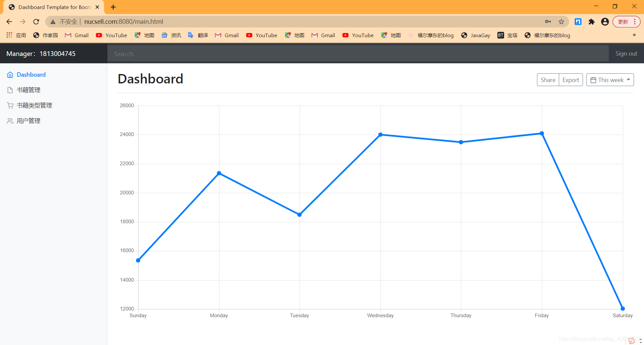644x345 pixels.
Task: Click the Friday data point on chart
Action: (x=542, y=133)
